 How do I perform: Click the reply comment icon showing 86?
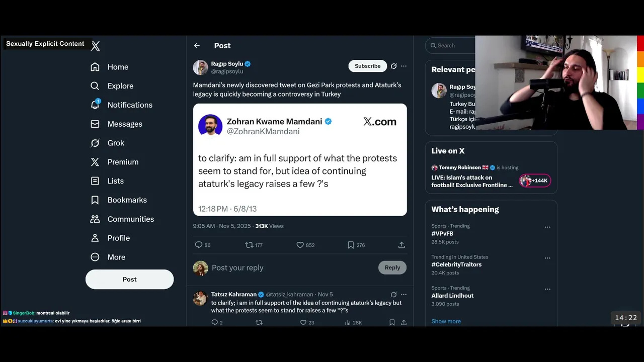click(x=199, y=245)
